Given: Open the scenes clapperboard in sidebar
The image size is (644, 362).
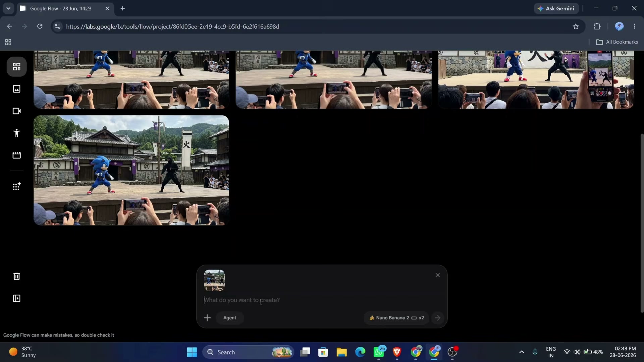Looking at the screenshot, I should [16, 155].
